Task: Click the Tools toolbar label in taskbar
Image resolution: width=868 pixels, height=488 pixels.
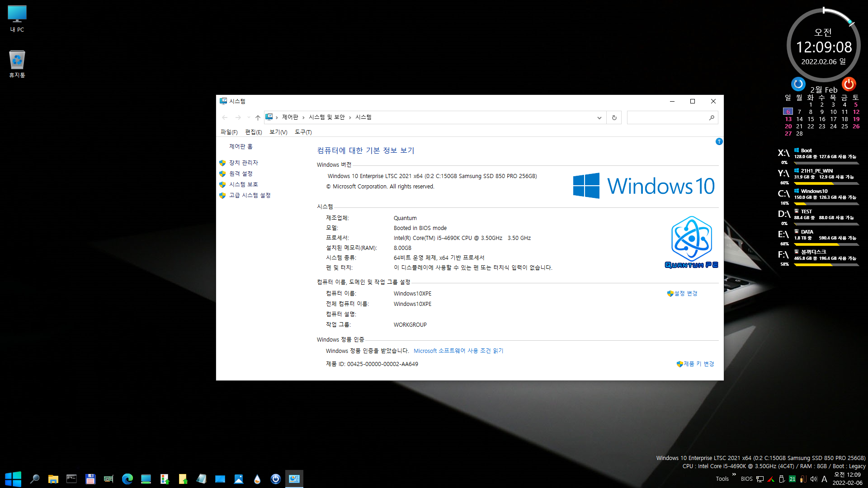Action: [x=722, y=479]
